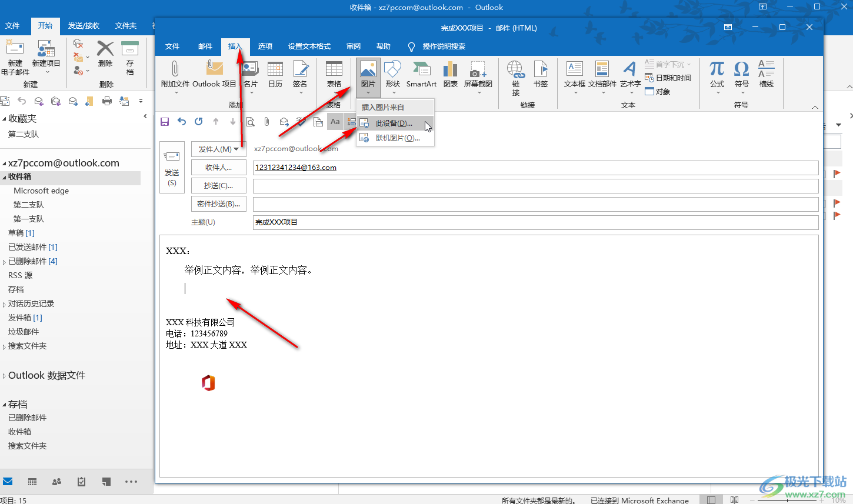
Task: Open the 发件人(M) sender dropdown
Action: tap(219, 149)
